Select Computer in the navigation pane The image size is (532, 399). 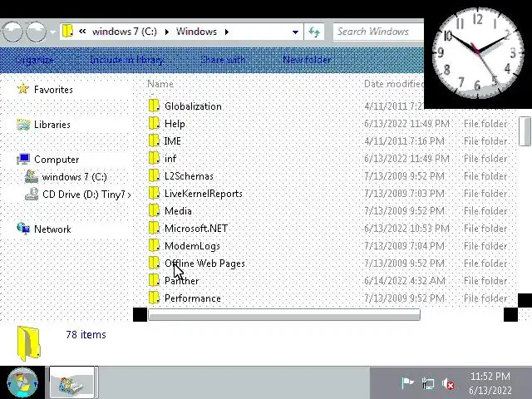(57, 160)
